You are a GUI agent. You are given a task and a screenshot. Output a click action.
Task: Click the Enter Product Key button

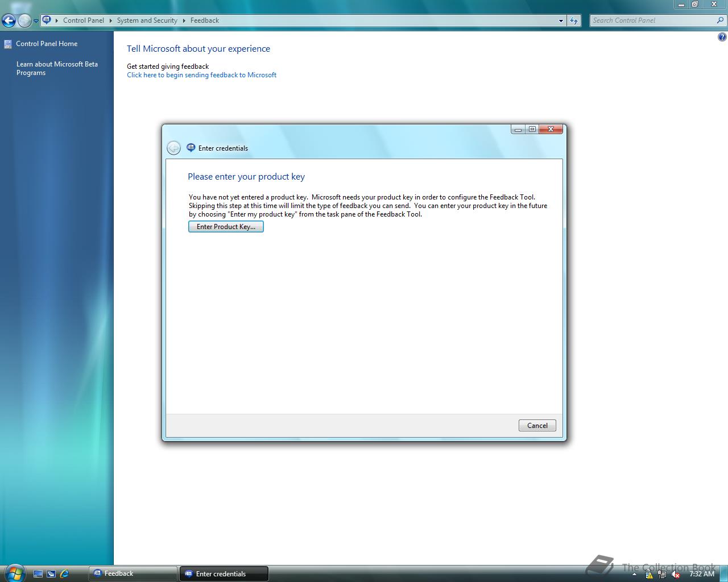tap(226, 226)
